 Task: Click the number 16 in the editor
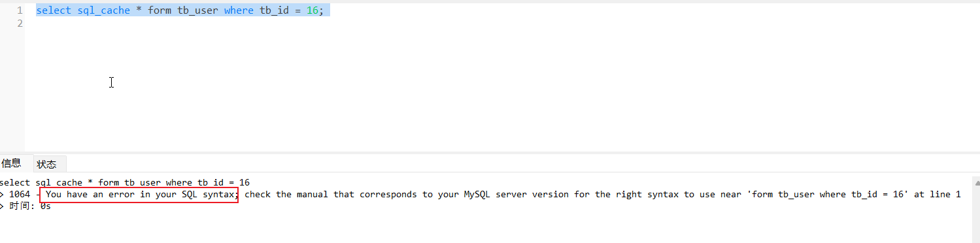coord(313,10)
